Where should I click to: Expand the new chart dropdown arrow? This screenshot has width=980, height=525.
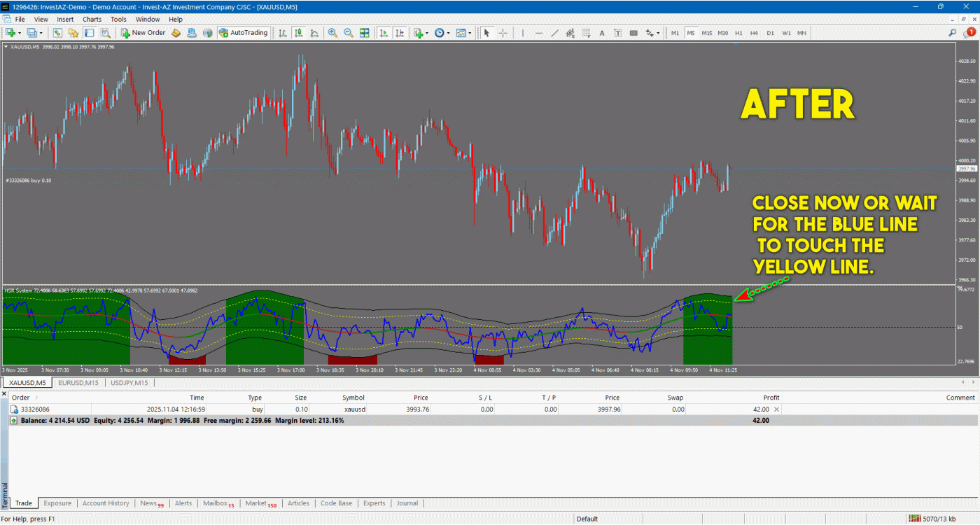coord(20,33)
